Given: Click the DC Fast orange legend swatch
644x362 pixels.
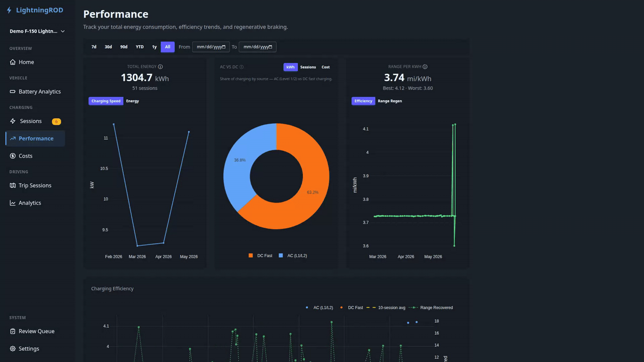Looking at the screenshot, I should click(251, 256).
